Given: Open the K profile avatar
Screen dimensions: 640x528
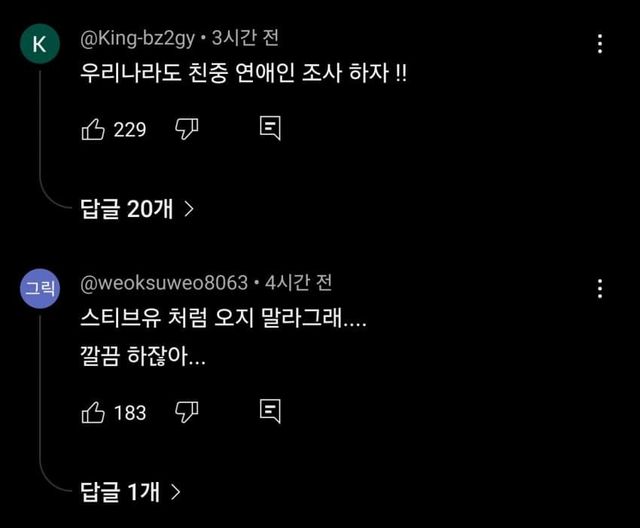Looking at the screenshot, I should 39,45.
